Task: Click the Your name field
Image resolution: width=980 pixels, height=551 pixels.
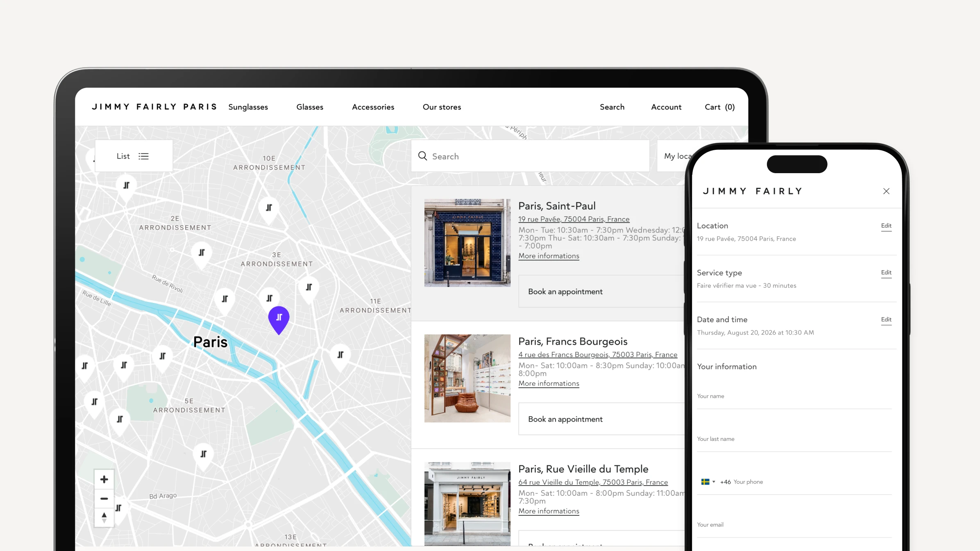Action: click(x=794, y=397)
